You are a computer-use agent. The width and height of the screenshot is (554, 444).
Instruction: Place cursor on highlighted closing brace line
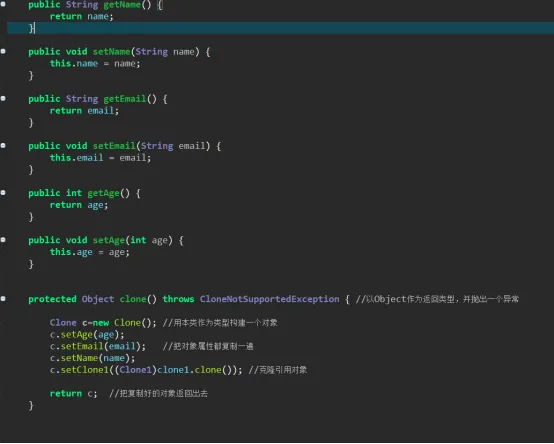[280, 28]
